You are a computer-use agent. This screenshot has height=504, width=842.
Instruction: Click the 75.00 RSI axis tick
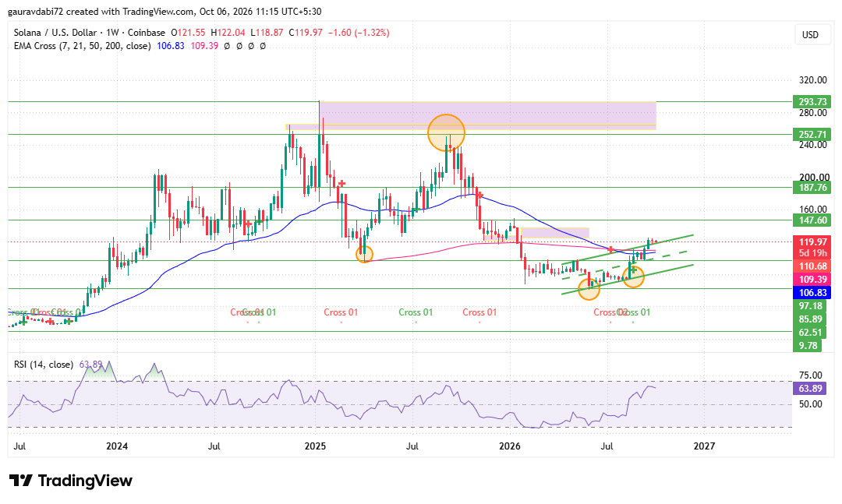[x=810, y=375]
